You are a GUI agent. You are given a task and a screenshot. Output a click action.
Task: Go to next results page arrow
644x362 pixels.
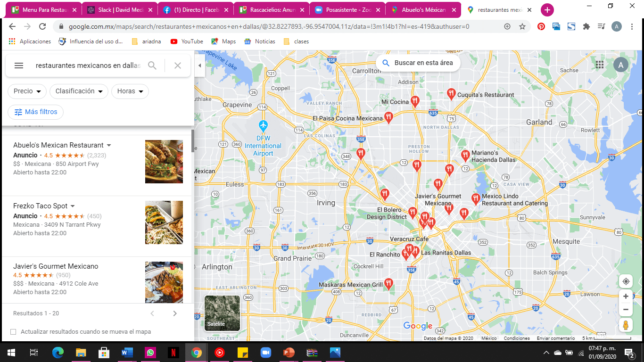tap(175, 313)
